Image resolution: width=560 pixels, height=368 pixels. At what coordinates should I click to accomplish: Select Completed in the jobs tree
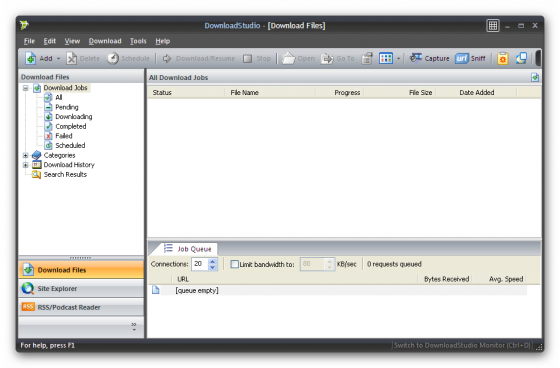(70, 126)
